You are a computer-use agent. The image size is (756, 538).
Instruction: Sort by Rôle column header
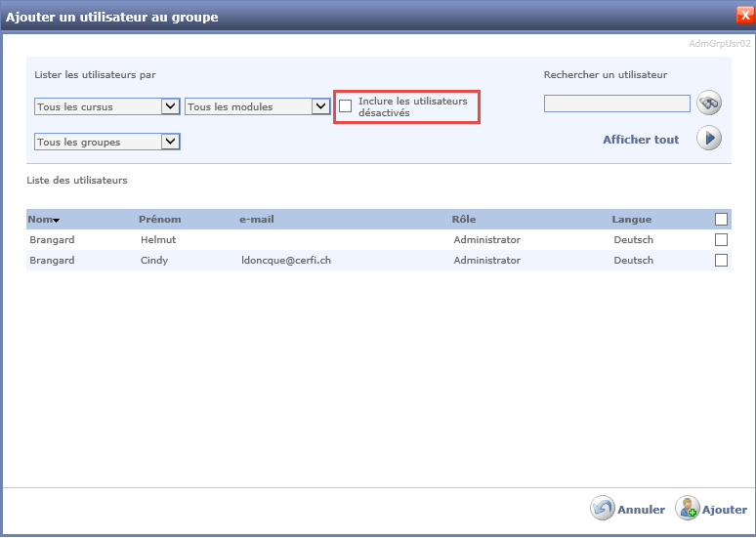click(464, 219)
